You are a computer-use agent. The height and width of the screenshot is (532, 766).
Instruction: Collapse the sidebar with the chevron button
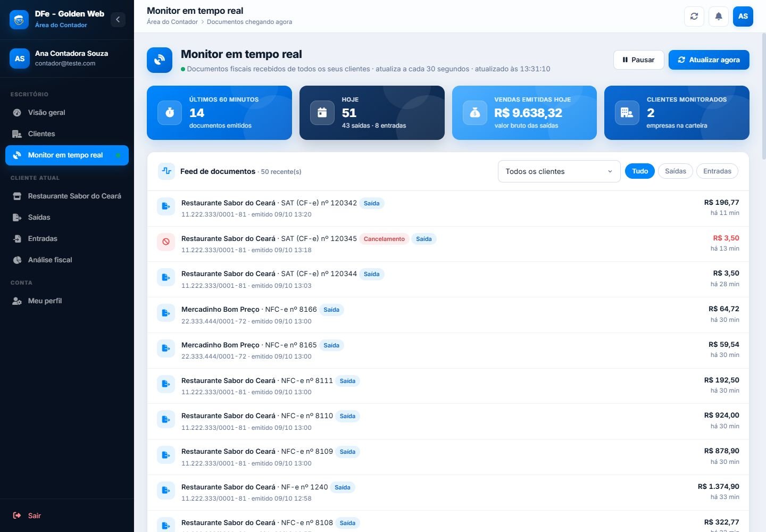[x=118, y=20]
